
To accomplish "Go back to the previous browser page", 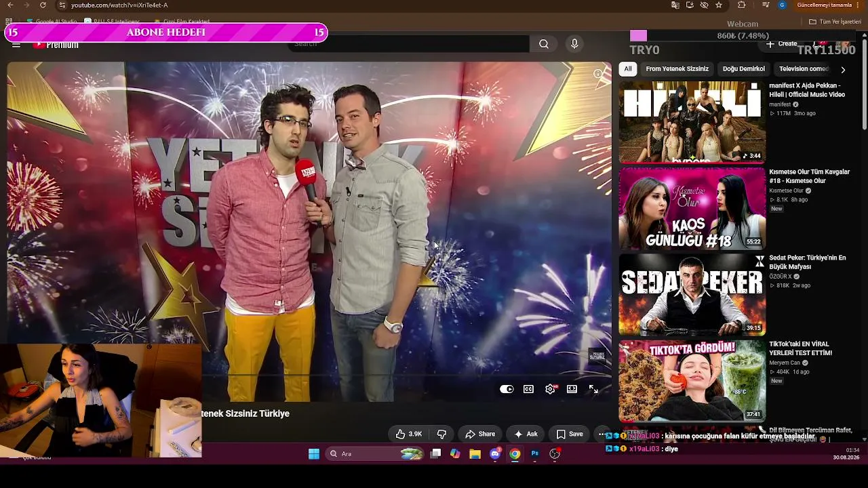I will point(9,5).
